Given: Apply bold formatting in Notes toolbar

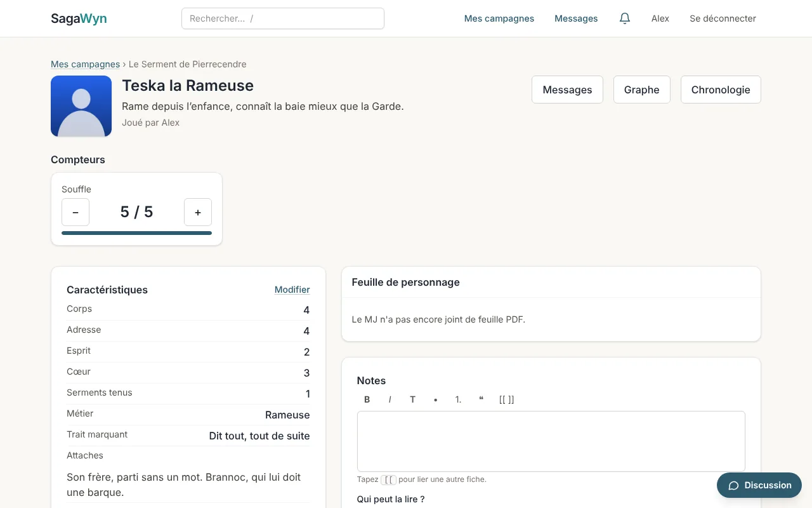Looking at the screenshot, I should pyautogui.click(x=367, y=399).
